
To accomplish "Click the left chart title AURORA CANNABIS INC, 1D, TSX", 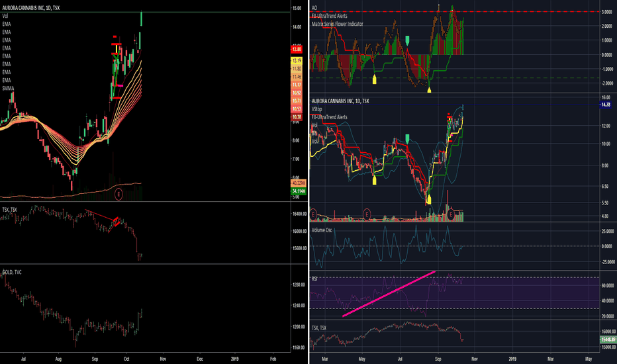I will pos(30,7).
